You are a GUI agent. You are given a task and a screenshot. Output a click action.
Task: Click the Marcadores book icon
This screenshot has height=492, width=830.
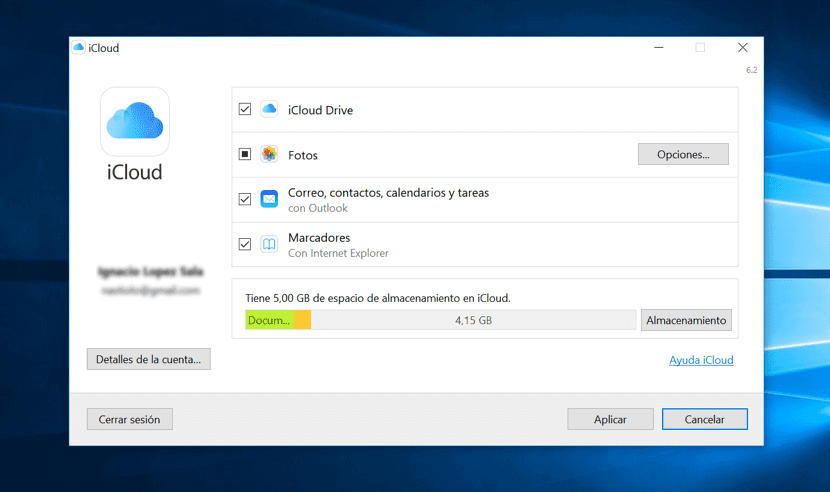[x=269, y=244]
